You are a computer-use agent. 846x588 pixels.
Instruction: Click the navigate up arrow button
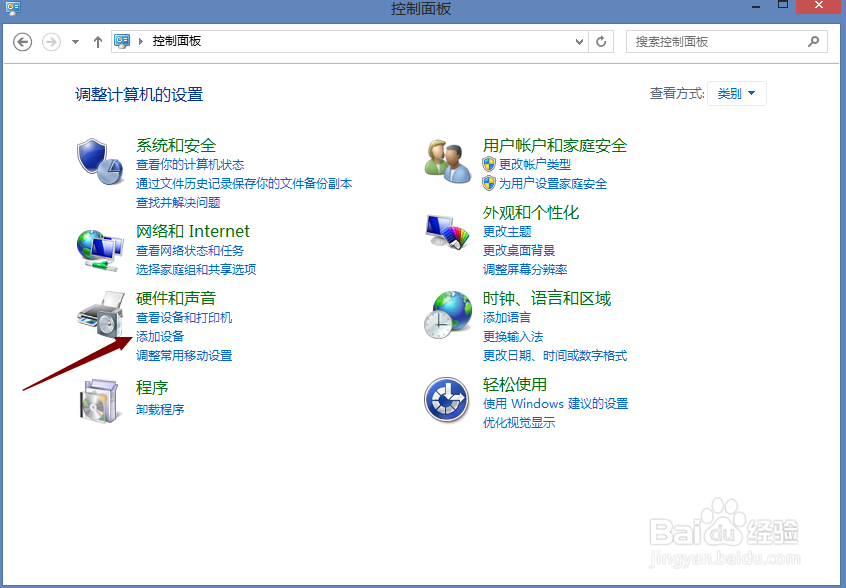(x=97, y=41)
